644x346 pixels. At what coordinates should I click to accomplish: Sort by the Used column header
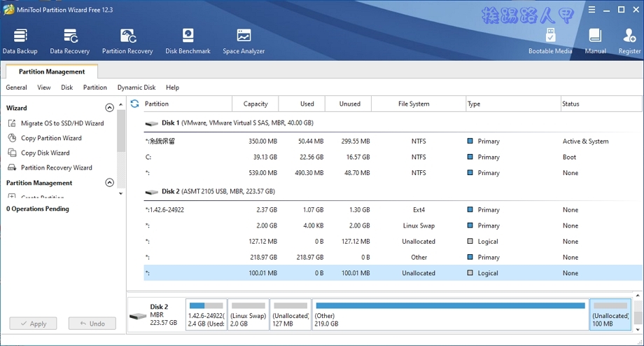click(x=302, y=104)
